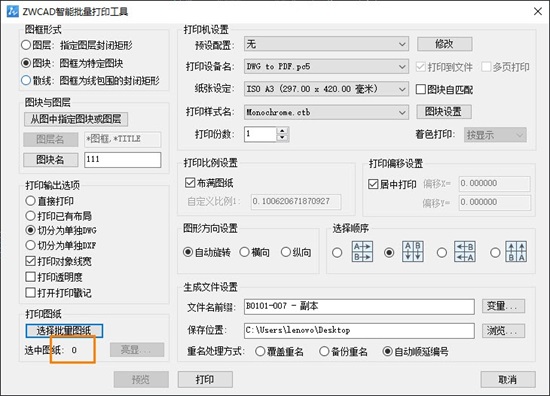Enable 打开打印戳记 checkbox
The width and height of the screenshot is (550, 396).
[x=31, y=292]
